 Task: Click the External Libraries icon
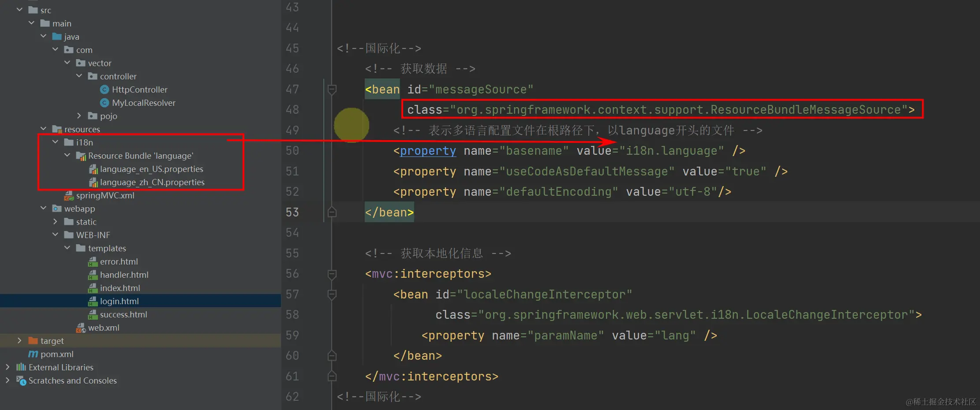pos(21,367)
